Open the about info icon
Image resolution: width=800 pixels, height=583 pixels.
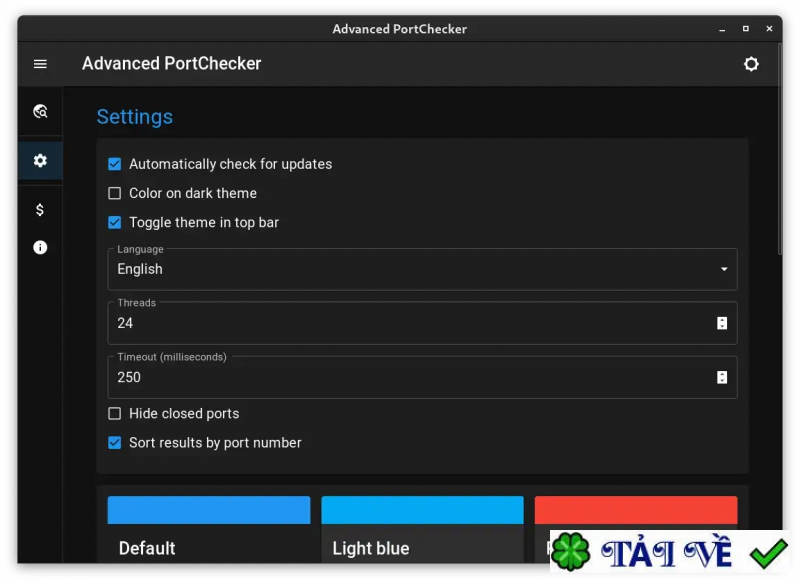40,247
